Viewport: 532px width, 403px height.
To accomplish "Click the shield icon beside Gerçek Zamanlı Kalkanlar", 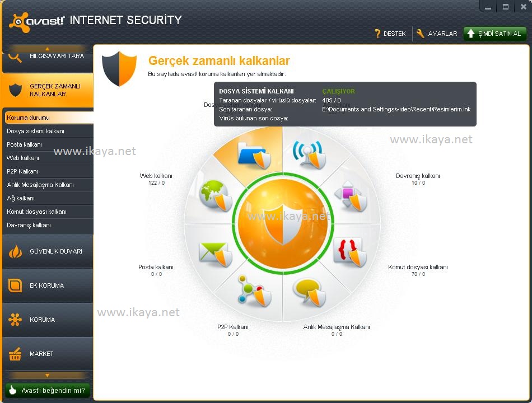I will click(x=15, y=90).
